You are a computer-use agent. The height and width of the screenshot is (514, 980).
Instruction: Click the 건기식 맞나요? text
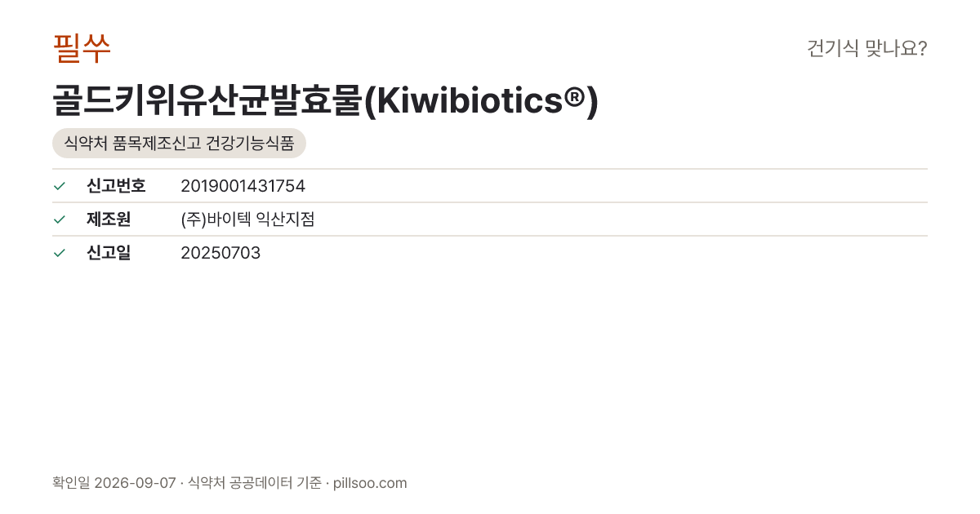coord(866,49)
